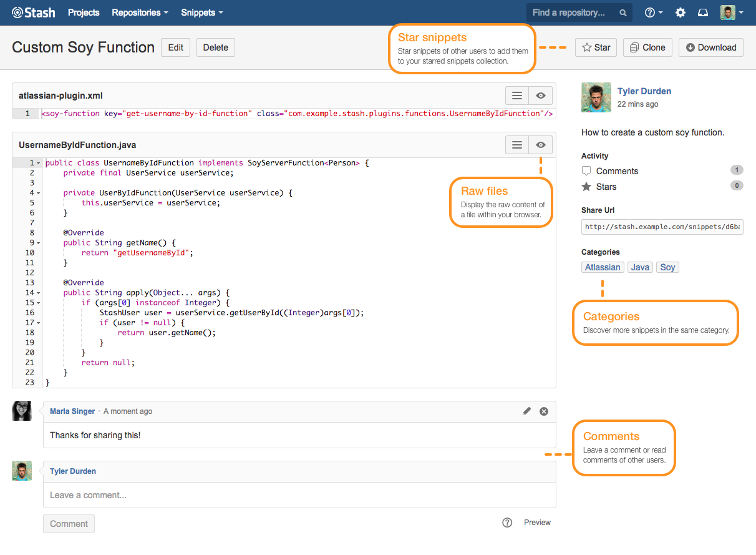Click the Stash logo in the navigation bar
The width and height of the screenshot is (756, 555).
[33, 12]
